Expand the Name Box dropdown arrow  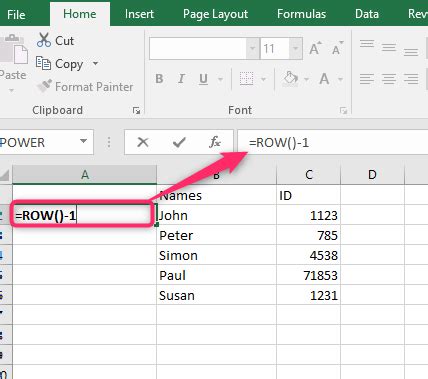point(84,141)
